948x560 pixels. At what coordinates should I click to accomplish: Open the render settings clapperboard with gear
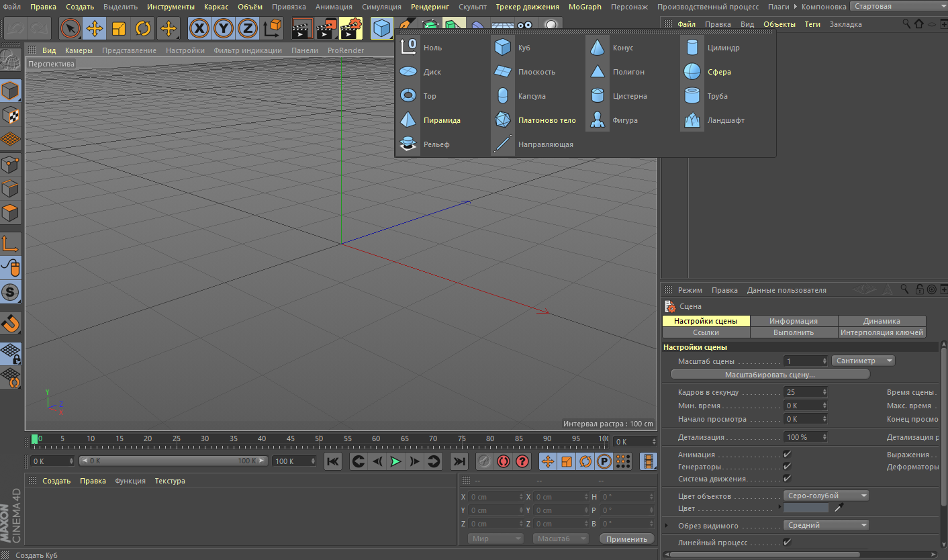350,29
